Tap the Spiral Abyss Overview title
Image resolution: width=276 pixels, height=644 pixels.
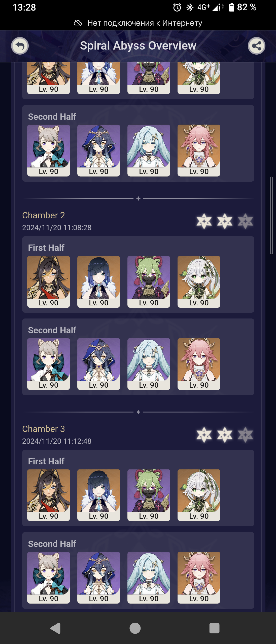(138, 46)
